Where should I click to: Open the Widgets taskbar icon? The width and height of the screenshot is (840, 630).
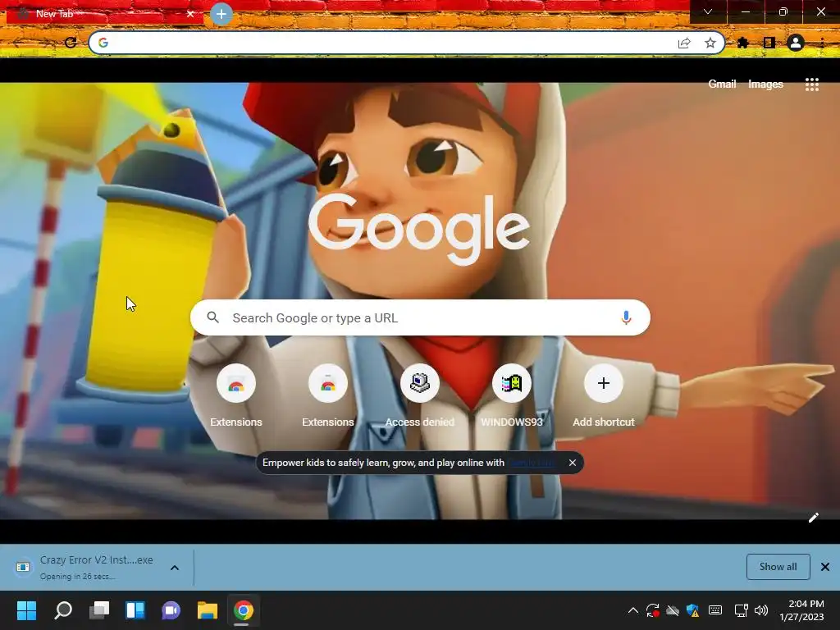135,610
